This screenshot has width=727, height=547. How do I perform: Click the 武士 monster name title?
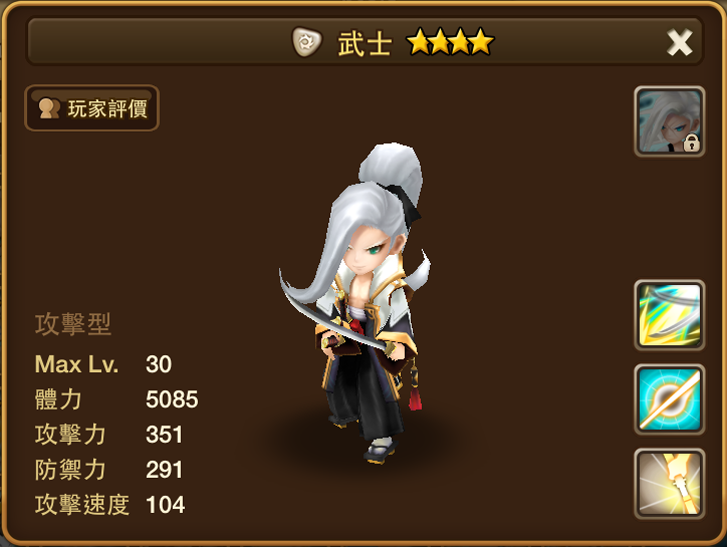pos(365,44)
